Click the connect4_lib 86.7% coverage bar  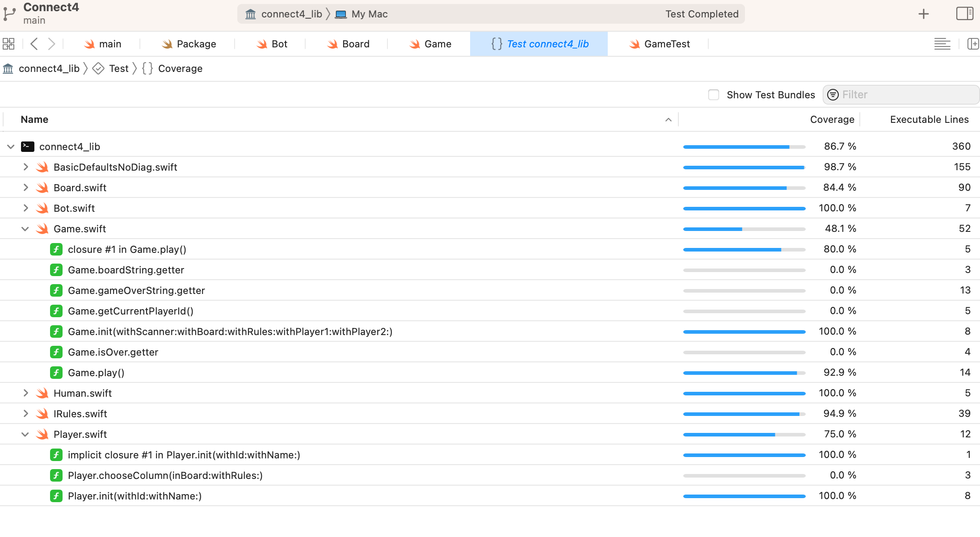pyautogui.click(x=744, y=147)
